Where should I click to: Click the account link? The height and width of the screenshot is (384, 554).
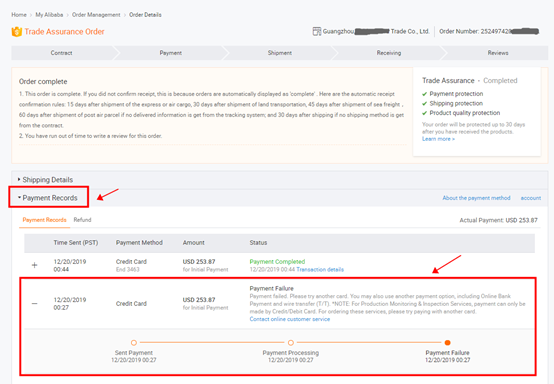pyautogui.click(x=531, y=198)
